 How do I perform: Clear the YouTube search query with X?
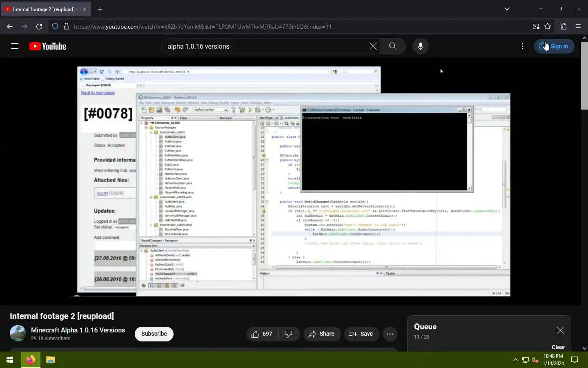373,46
